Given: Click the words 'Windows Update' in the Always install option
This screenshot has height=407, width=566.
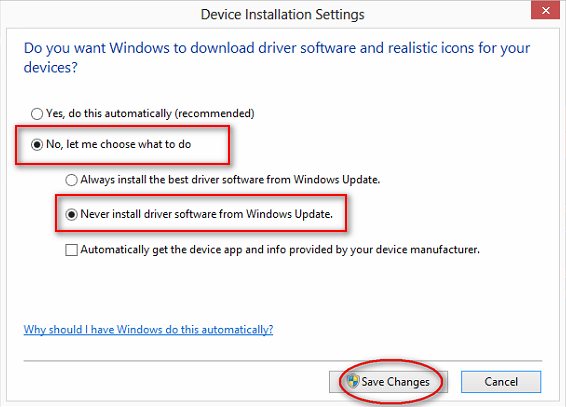Looking at the screenshot, I should click(x=337, y=179).
